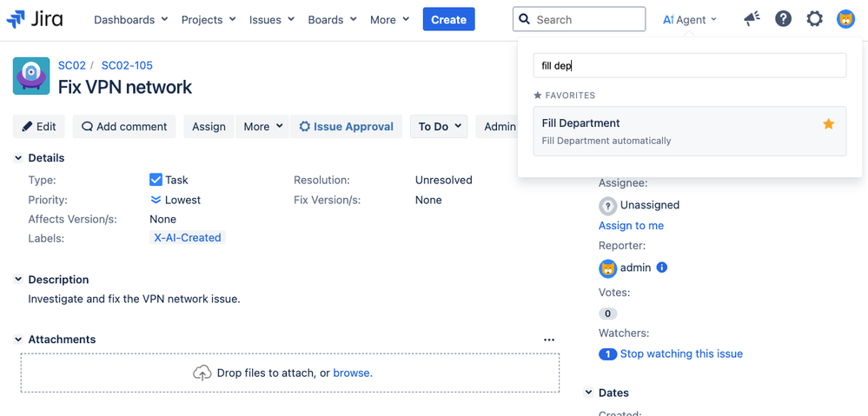Click the reporter info icon next to admin
The image size is (868, 416).
[x=661, y=267]
